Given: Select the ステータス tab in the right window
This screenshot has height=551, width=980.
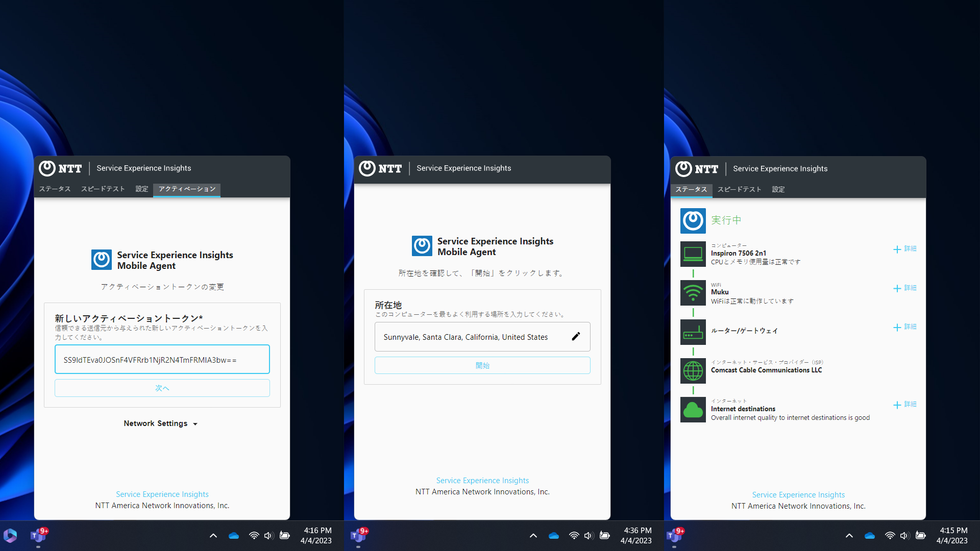Looking at the screenshot, I should coord(691,190).
